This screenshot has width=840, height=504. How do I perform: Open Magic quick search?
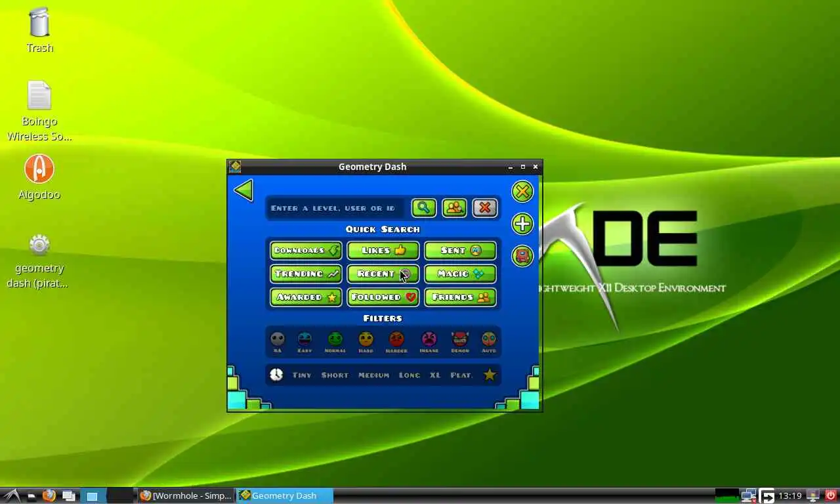(x=460, y=274)
